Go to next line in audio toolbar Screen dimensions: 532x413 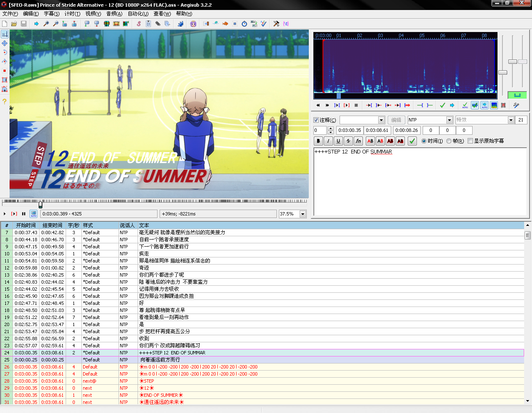[x=328, y=105]
